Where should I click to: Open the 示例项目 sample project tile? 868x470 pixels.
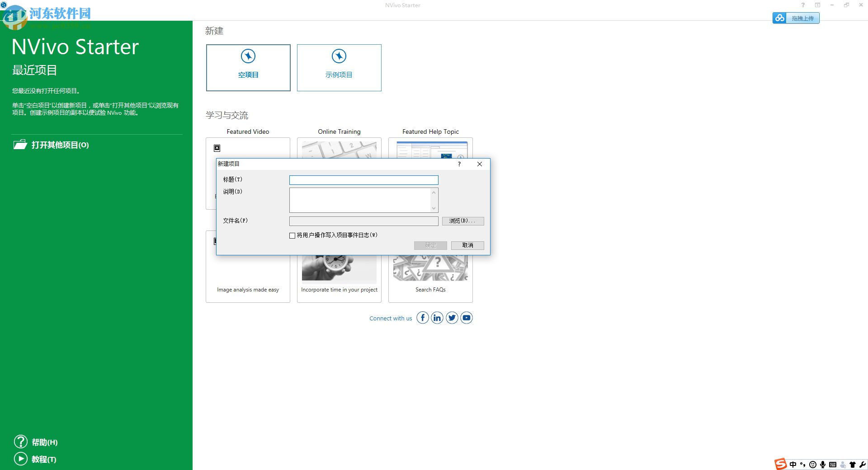point(339,68)
